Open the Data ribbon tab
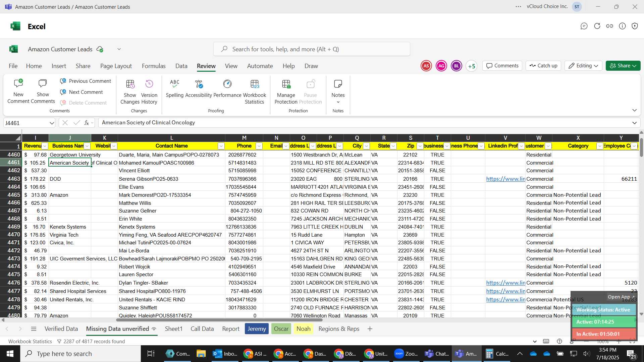 tap(181, 66)
